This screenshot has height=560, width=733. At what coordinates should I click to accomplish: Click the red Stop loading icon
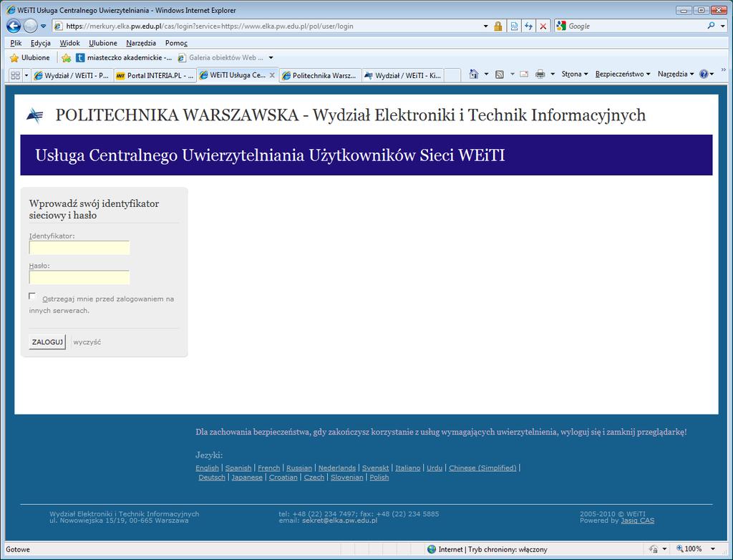(543, 26)
